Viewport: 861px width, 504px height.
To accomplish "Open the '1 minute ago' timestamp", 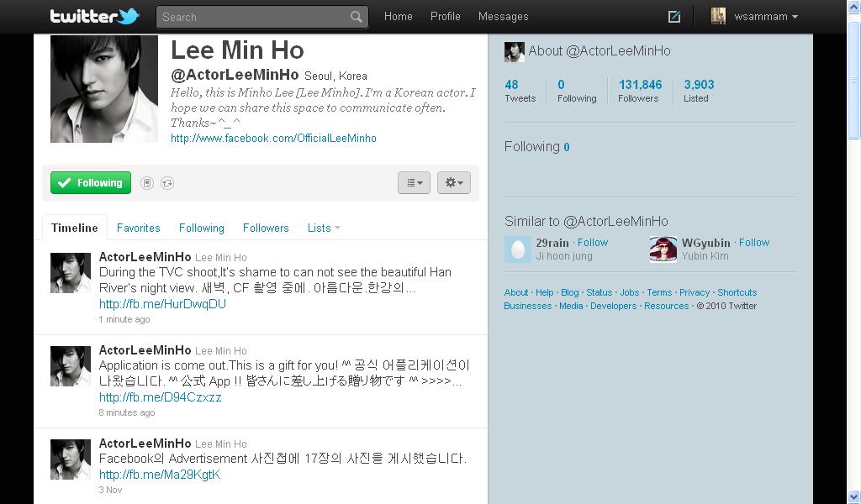I will (124, 319).
